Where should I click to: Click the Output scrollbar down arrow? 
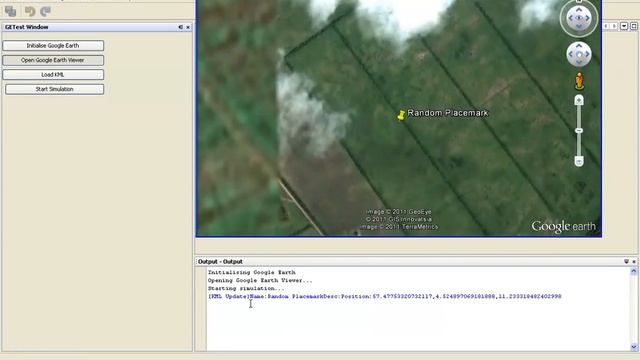coord(634,347)
